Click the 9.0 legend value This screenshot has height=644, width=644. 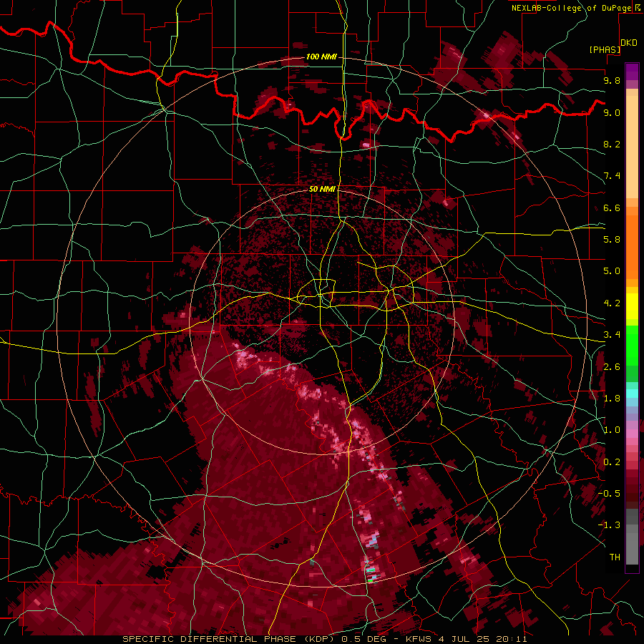(612, 112)
